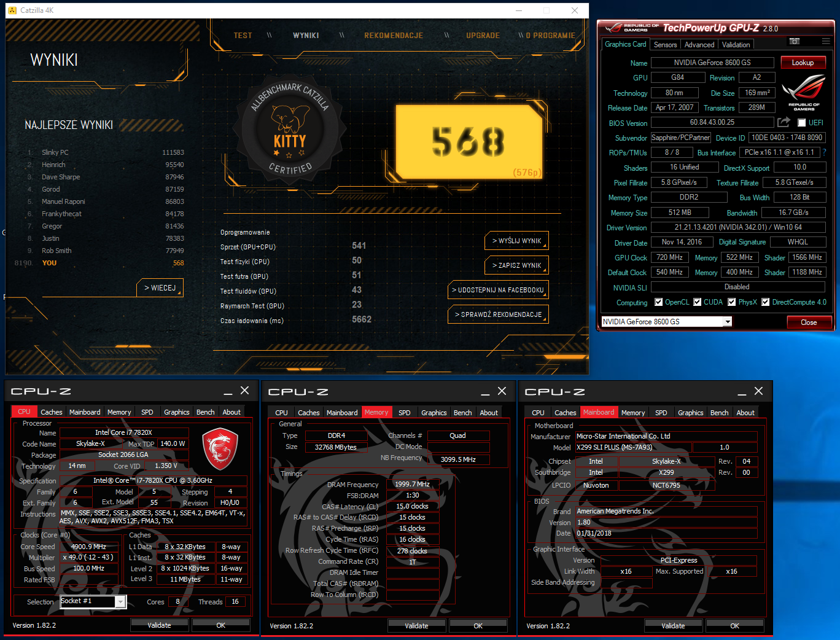Click the Subvendor Sapphire/PCPartner field
This screenshot has height=640, width=840.
pyautogui.click(x=680, y=138)
